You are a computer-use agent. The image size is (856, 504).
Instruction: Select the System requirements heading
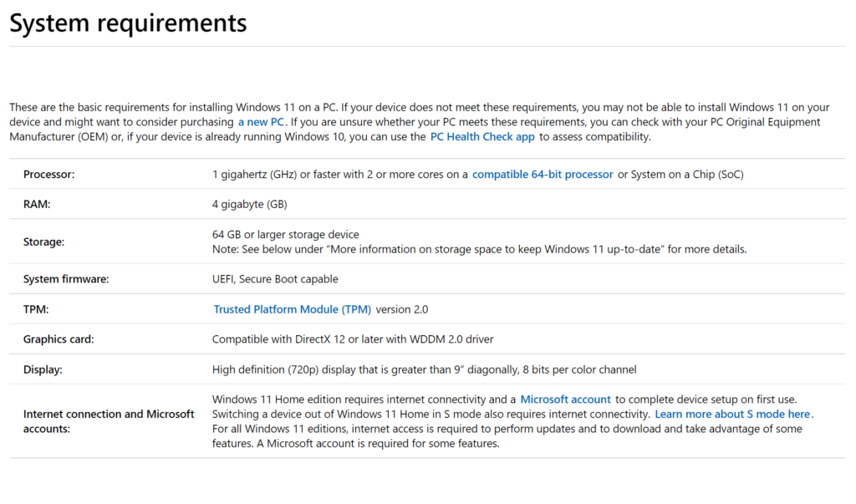tap(128, 23)
